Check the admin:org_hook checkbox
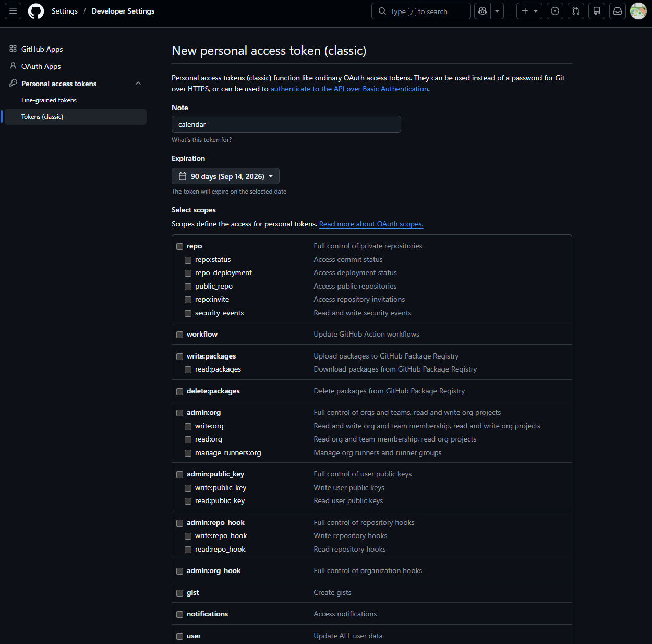 (179, 571)
